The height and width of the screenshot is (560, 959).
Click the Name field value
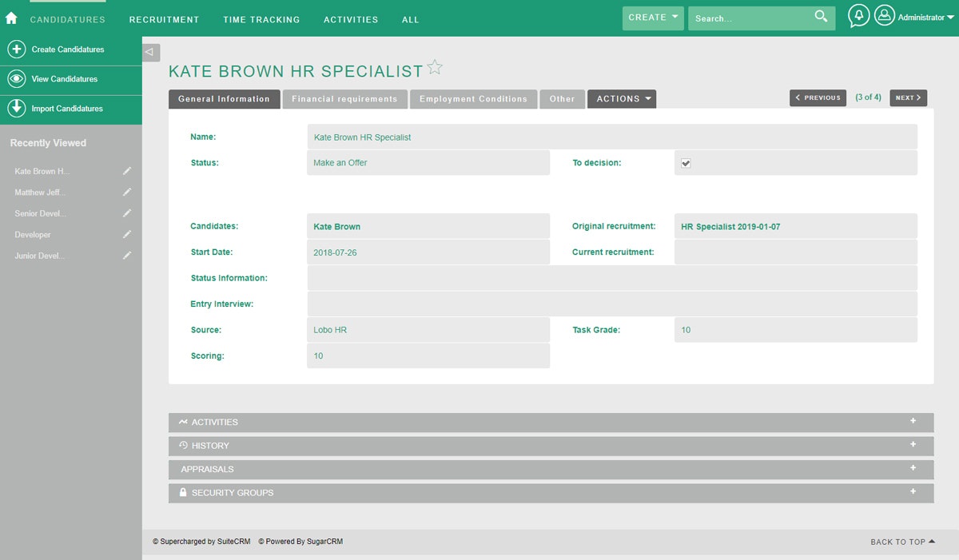point(362,137)
